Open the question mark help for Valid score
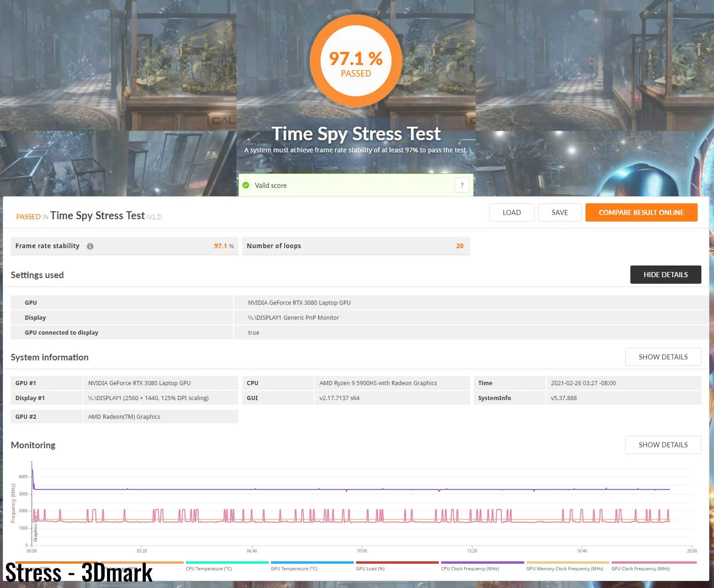This screenshot has height=588, width=714. coord(462,185)
